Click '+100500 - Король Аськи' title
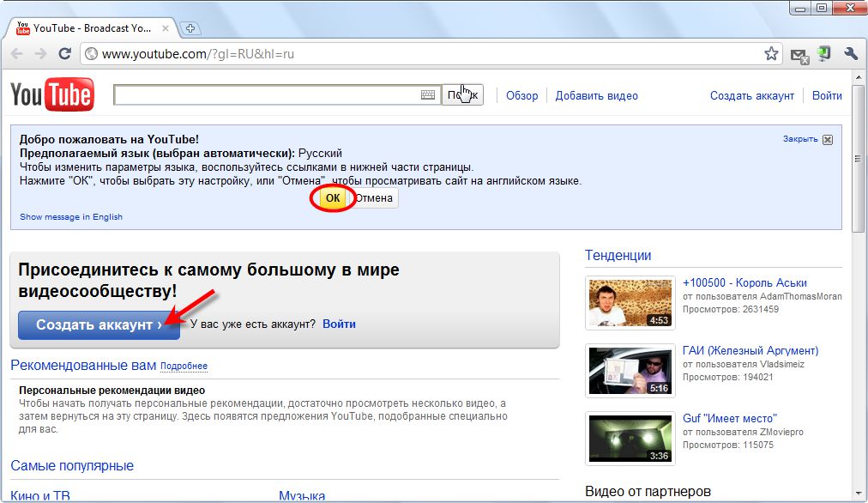The height and width of the screenshot is (503, 868). coord(744,282)
